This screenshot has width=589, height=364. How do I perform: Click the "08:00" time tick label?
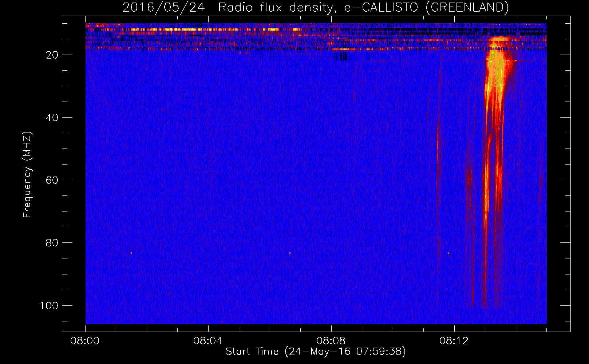click(85, 341)
